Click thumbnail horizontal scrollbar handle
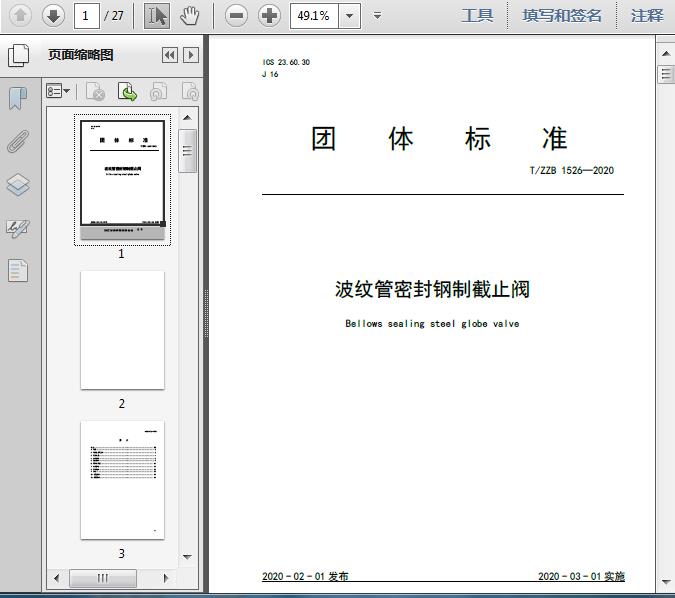 (103, 578)
